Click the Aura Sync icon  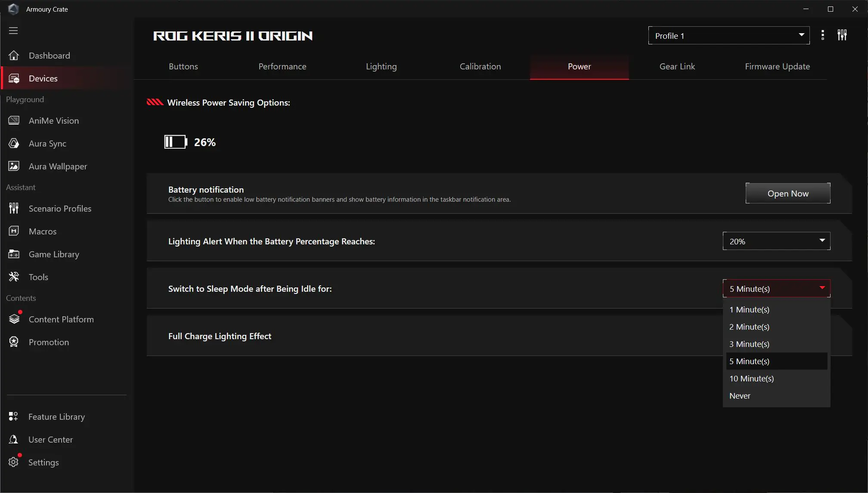[14, 144]
